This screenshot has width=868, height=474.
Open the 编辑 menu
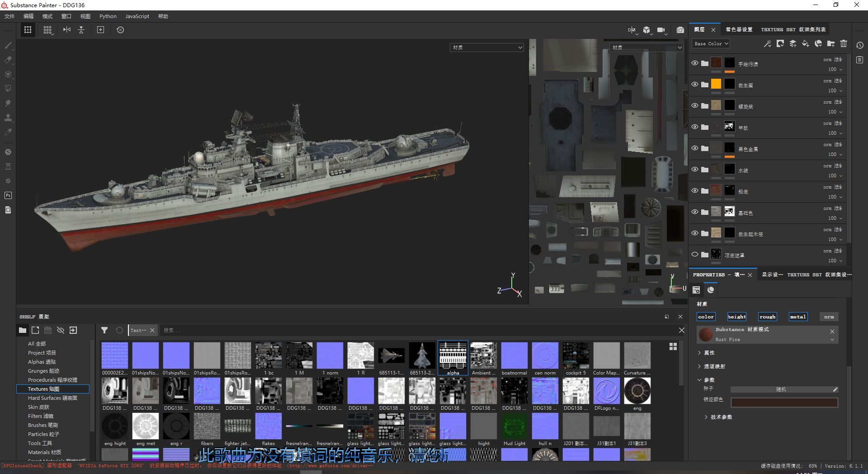pos(28,16)
